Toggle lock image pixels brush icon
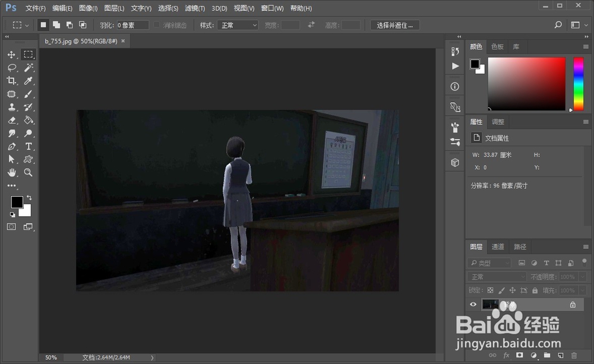The width and height of the screenshot is (594, 364). [x=501, y=290]
